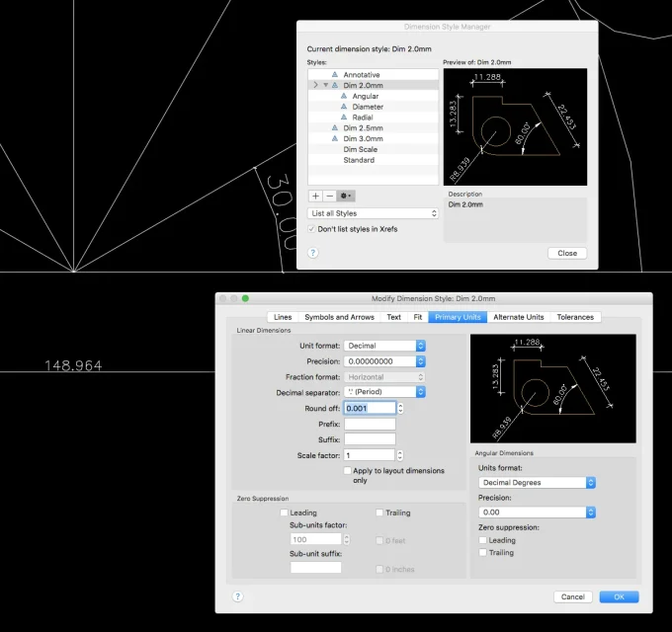Screen dimensions: 672x632
Task: Click the minus button to remove a style
Action: pyautogui.click(x=329, y=197)
